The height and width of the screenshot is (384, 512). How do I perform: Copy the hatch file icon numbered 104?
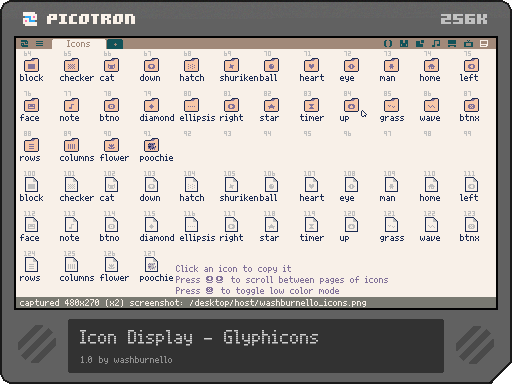(191, 185)
